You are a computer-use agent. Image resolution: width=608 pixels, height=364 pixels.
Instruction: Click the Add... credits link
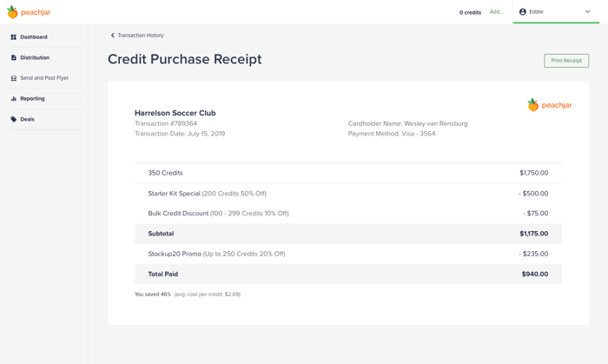pyautogui.click(x=496, y=12)
